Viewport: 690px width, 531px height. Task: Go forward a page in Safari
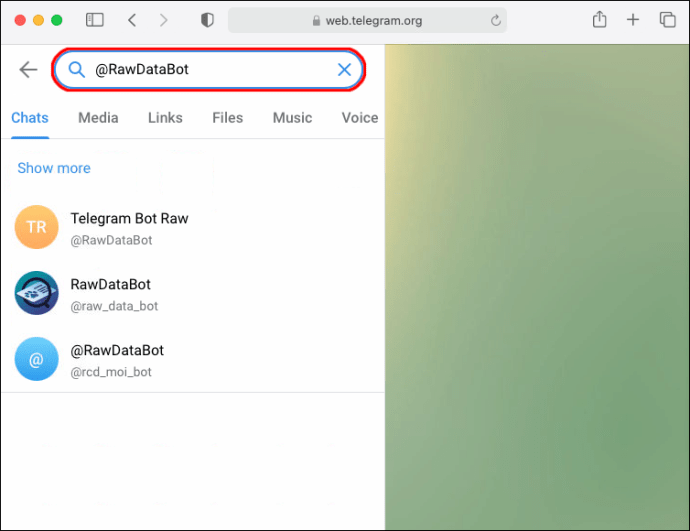click(163, 20)
